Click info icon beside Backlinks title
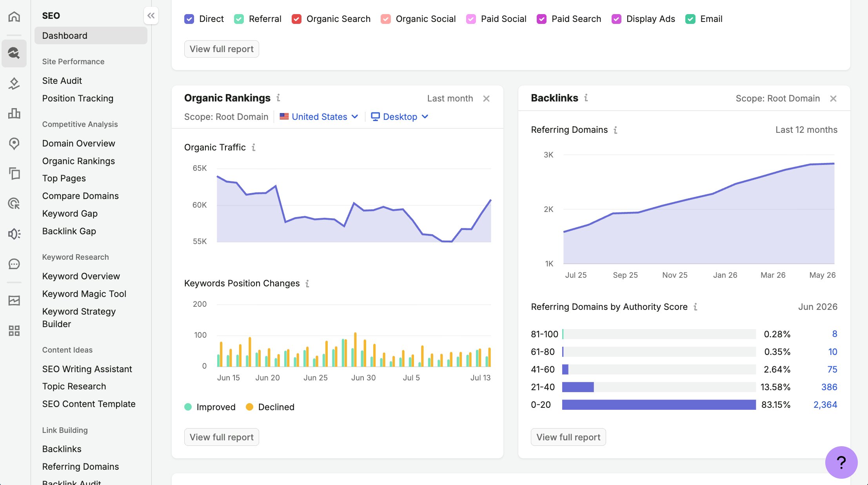This screenshot has width=868, height=485. [586, 98]
